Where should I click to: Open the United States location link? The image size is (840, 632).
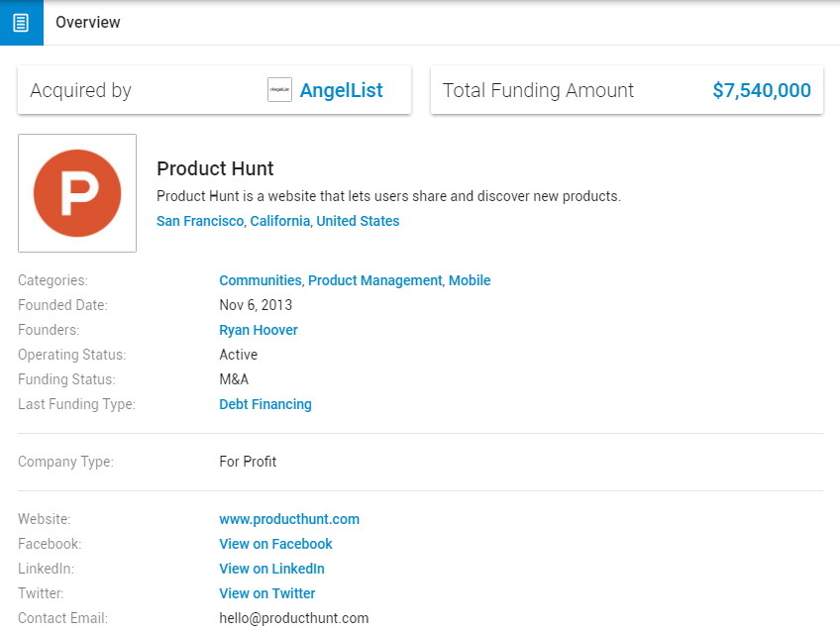click(358, 221)
